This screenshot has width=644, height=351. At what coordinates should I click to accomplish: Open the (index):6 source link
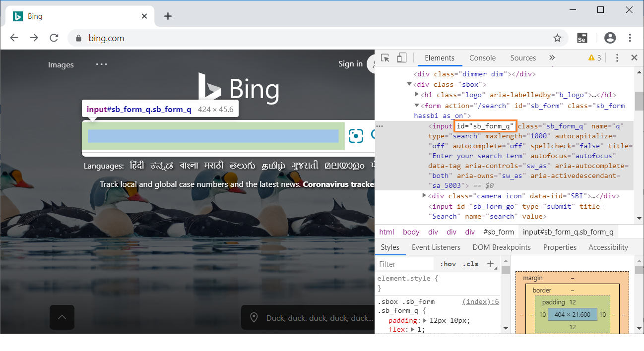[480, 301]
